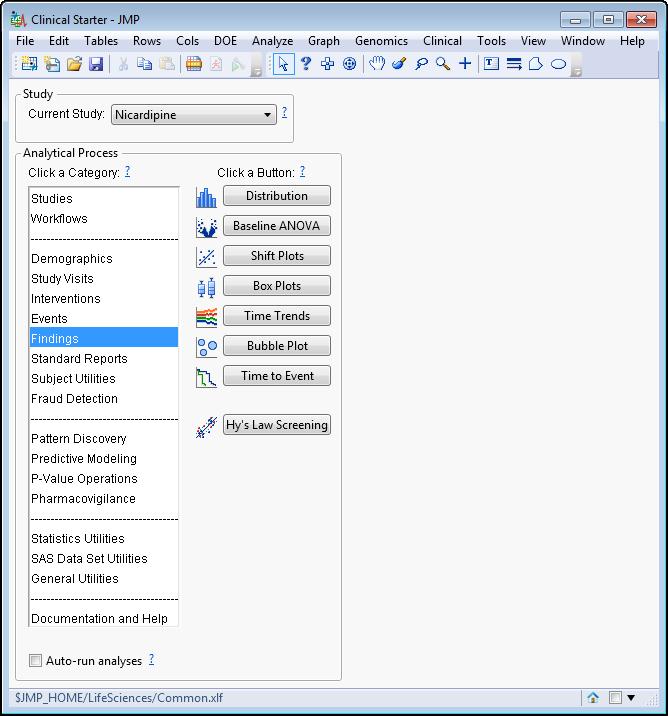Image resolution: width=668 pixels, height=716 pixels.
Task: Click the New Script toolbar icon
Action: (x=52, y=63)
